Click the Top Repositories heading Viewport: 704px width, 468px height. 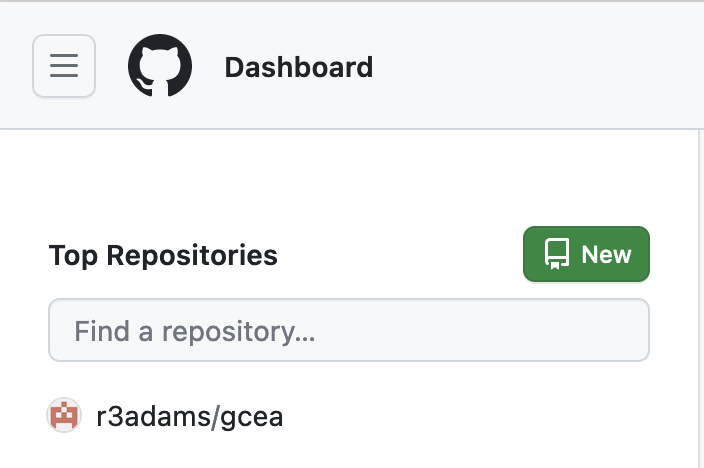point(163,255)
